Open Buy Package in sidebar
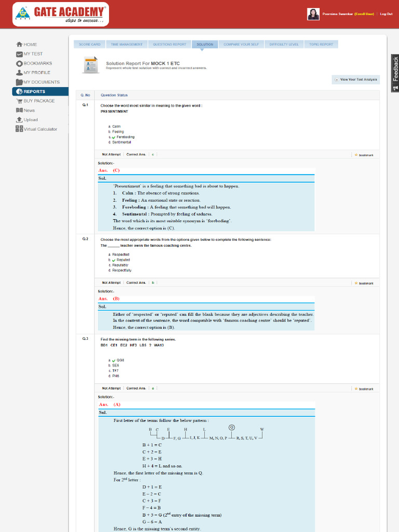 pos(39,101)
